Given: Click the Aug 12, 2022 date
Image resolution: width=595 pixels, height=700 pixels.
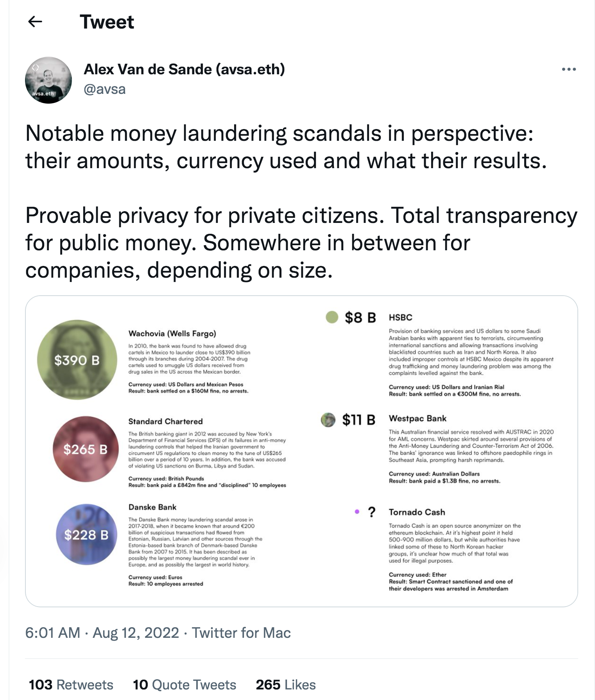Looking at the screenshot, I should point(136,633).
